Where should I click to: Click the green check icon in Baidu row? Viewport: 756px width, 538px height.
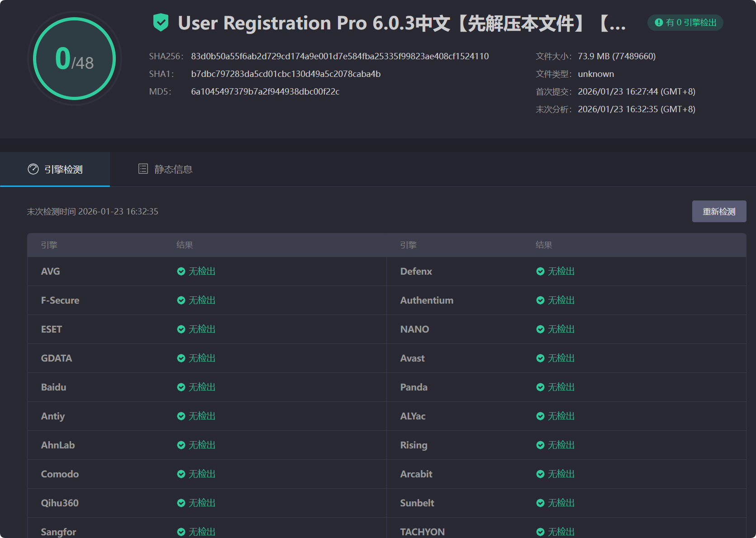tap(181, 387)
